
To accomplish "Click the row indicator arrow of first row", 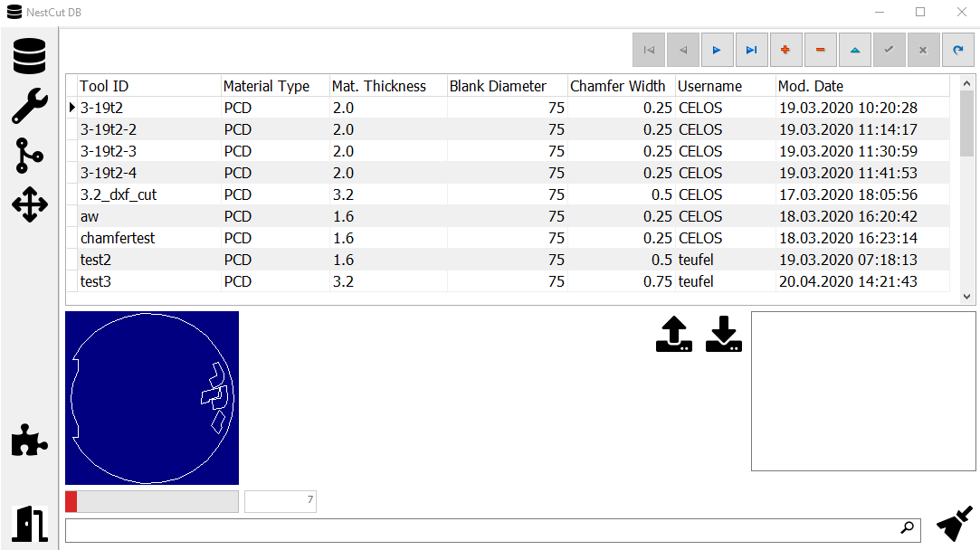I will (x=71, y=109).
